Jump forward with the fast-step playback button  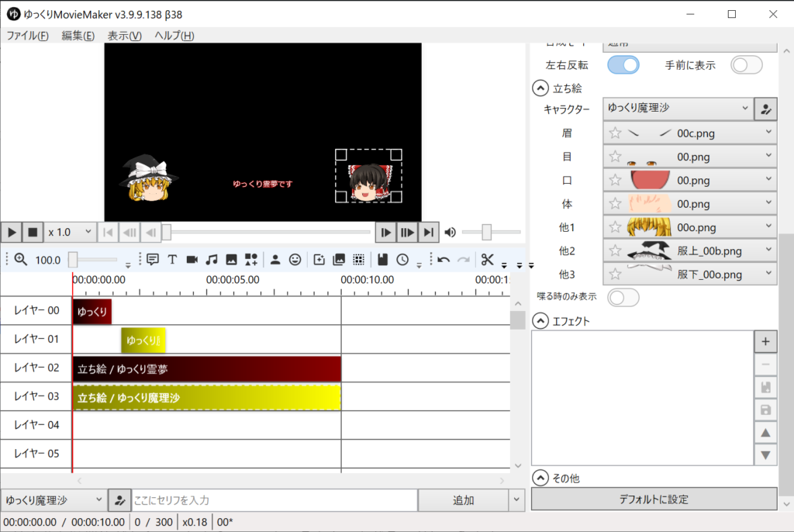(407, 233)
